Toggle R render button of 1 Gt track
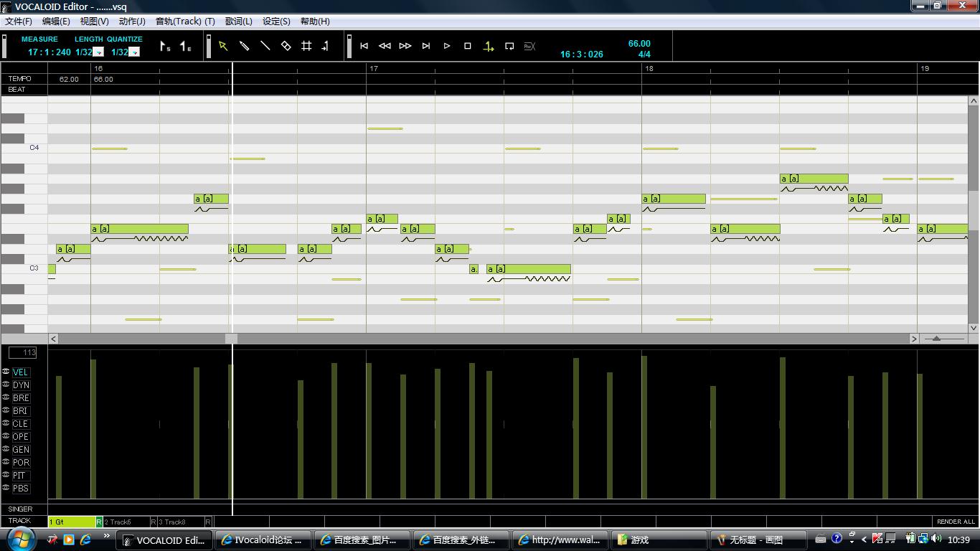 click(100, 522)
